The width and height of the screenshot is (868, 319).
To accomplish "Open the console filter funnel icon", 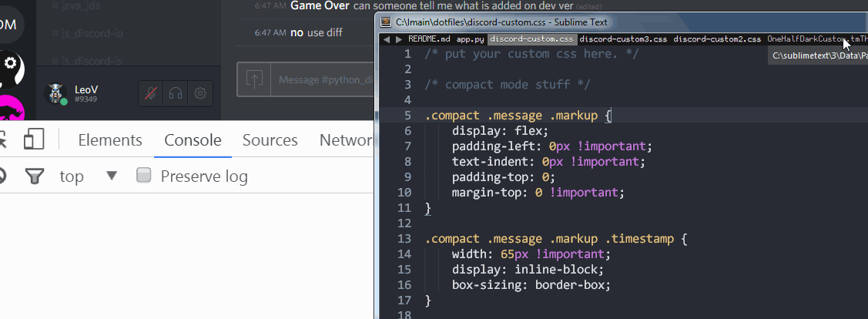I will point(34,176).
